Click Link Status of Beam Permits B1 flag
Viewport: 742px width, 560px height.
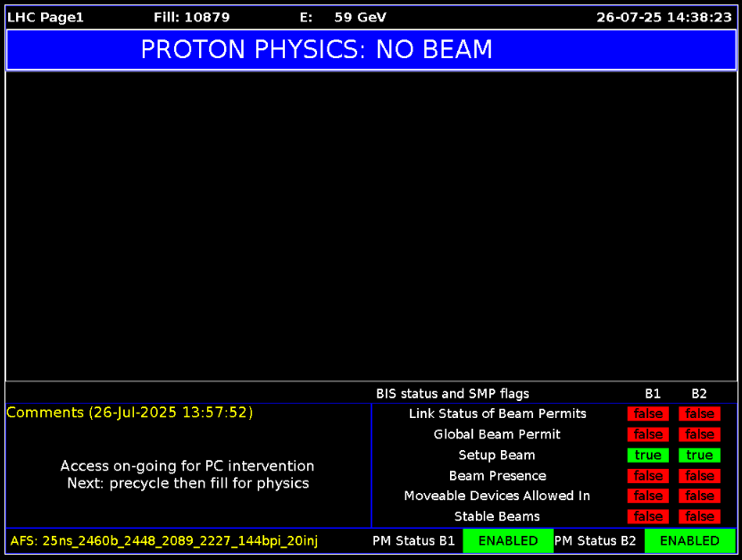(x=648, y=414)
